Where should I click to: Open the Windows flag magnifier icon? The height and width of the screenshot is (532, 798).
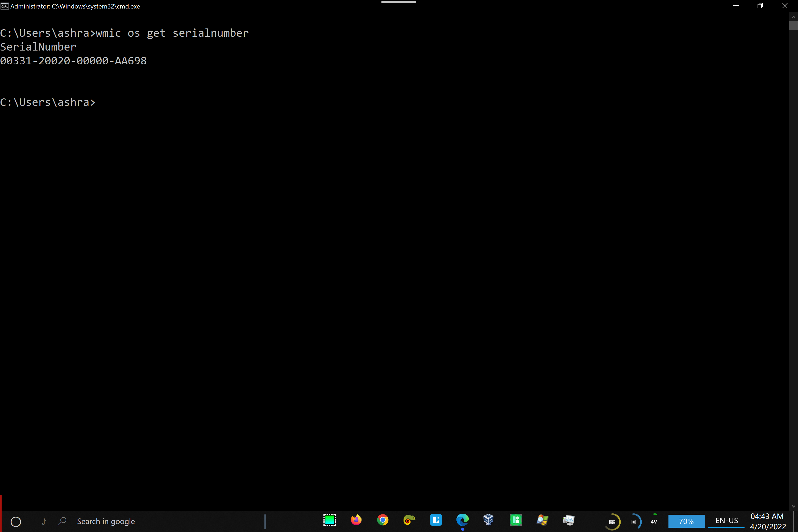pos(542,520)
